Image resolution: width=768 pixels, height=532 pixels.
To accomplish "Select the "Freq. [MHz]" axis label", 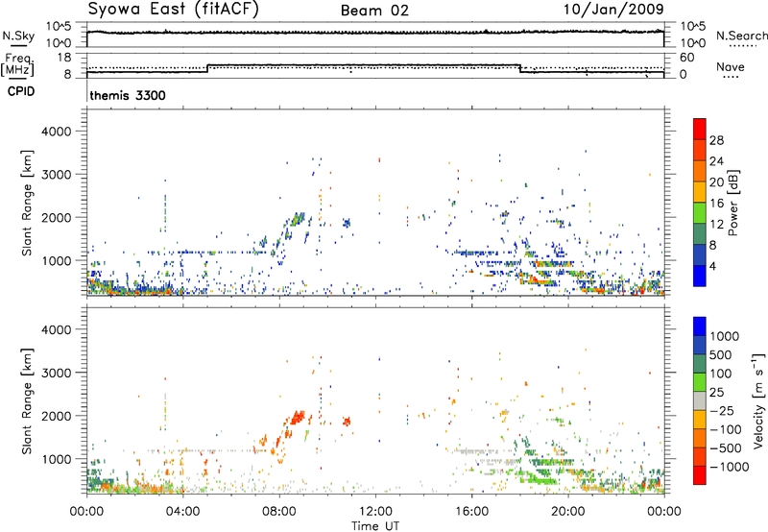I will click(18, 64).
